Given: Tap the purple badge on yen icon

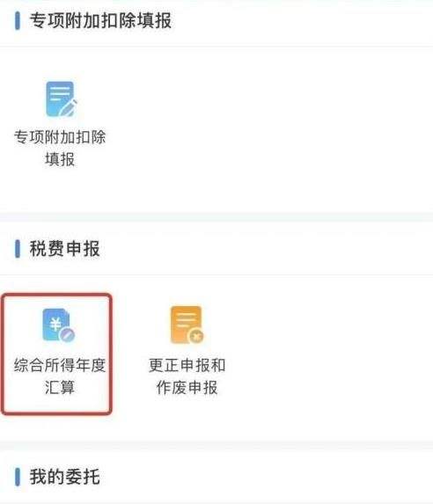Looking at the screenshot, I should 67,335.
